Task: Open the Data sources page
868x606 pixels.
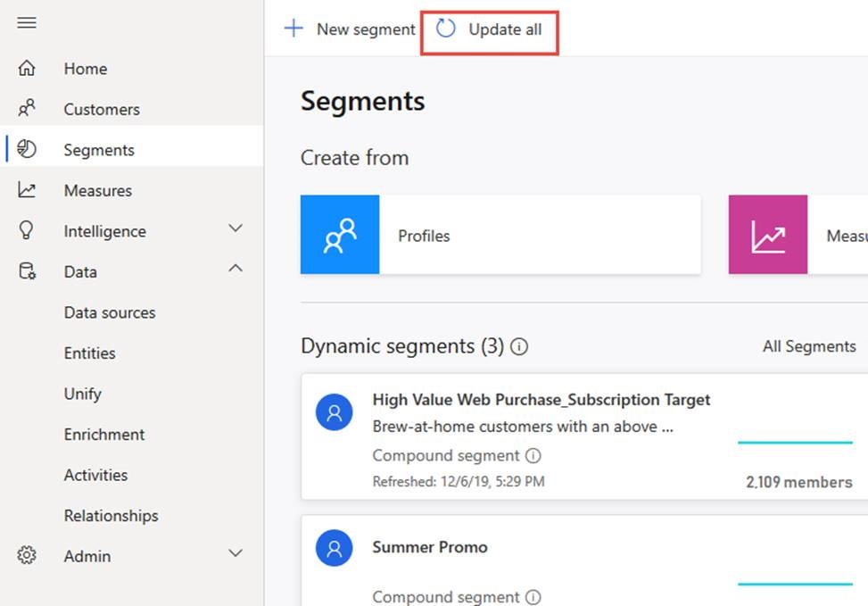Action: click(109, 311)
